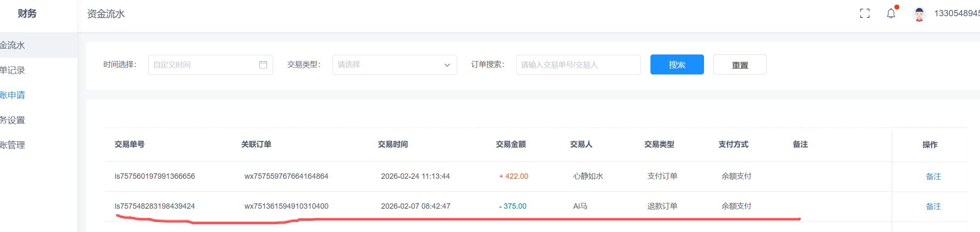The height and width of the screenshot is (232, 980).
Task: Click the 交易金额 column header
Action: point(510,144)
